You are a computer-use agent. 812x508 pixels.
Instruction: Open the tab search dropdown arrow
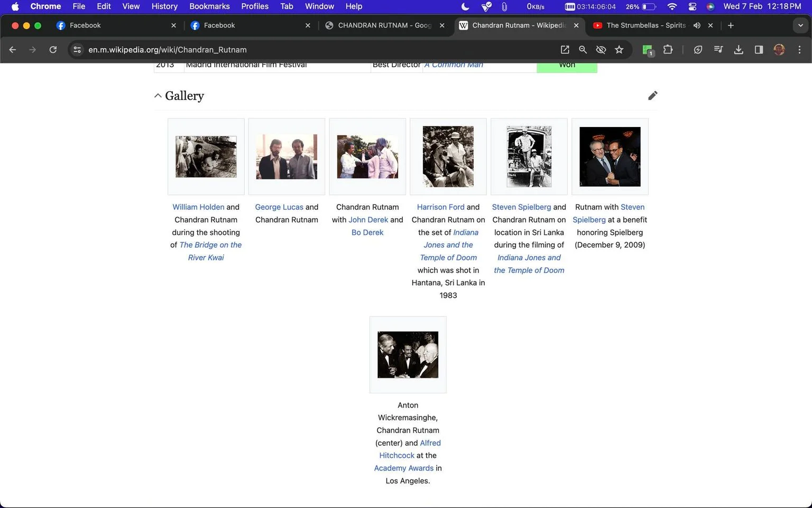[800, 25]
